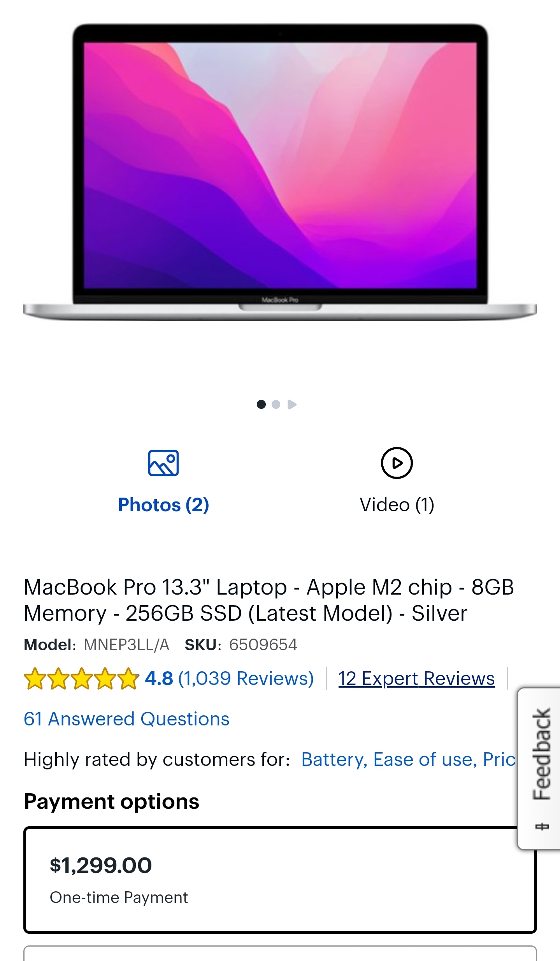Select the second carousel dot
Image resolution: width=560 pixels, height=961 pixels.
[x=276, y=405]
